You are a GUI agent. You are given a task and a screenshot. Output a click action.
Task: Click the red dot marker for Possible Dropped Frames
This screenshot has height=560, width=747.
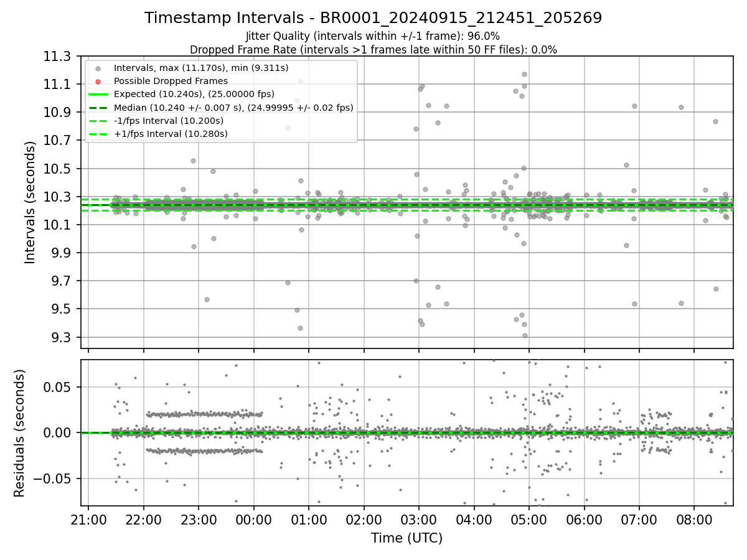98,82
